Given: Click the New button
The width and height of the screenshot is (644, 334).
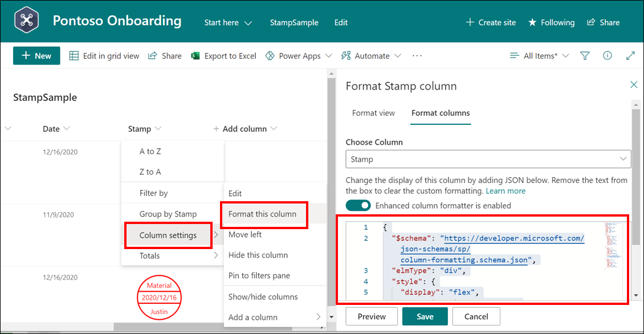Looking at the screenshot, I should click(x=36, y=55).
